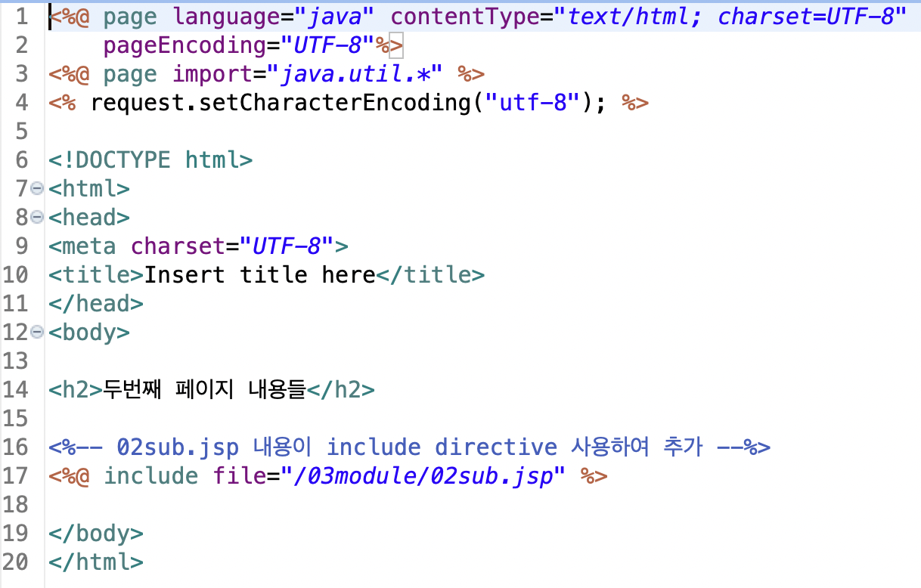
Task: Click the </body> closing tag
Action: click(x=97, y=534)
